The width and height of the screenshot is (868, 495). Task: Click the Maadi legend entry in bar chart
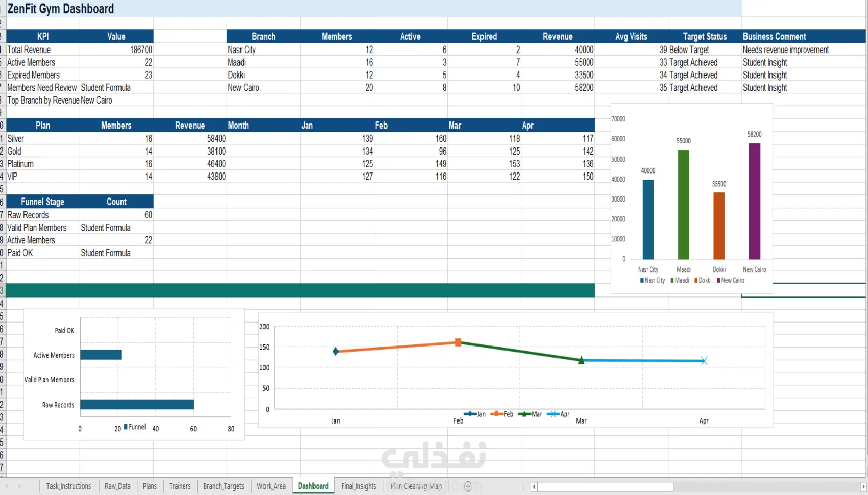tap(680, 280)
